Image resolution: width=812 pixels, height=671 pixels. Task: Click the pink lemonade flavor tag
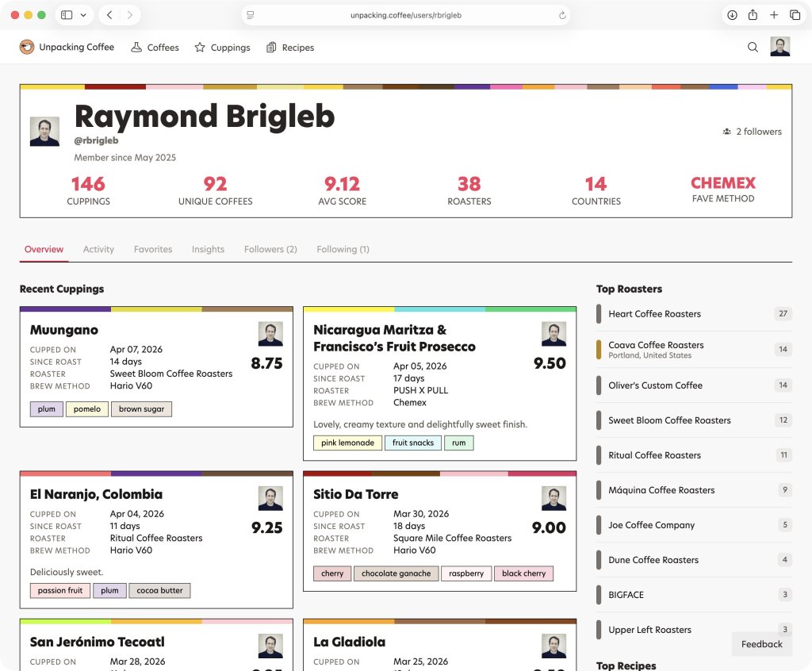click(347, 443)
